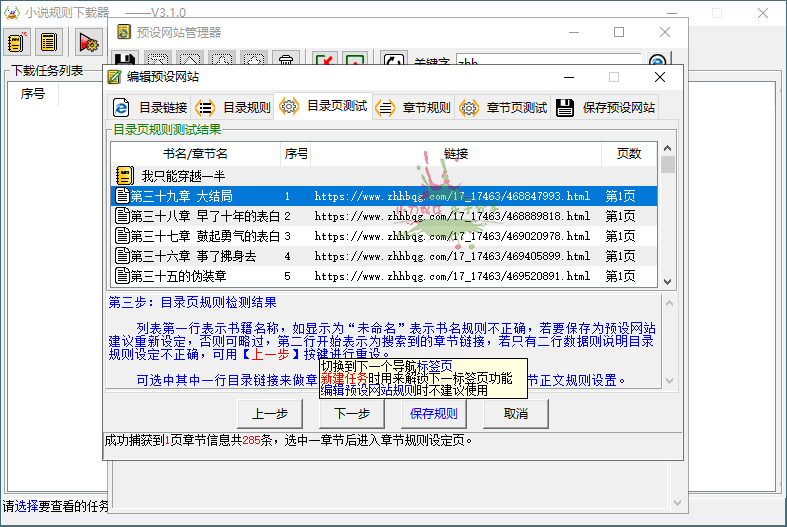This screenshot has width=787, height=527.
Task: Click the first yellow notebook icon in main toolbar
Action: click(17, 43)
